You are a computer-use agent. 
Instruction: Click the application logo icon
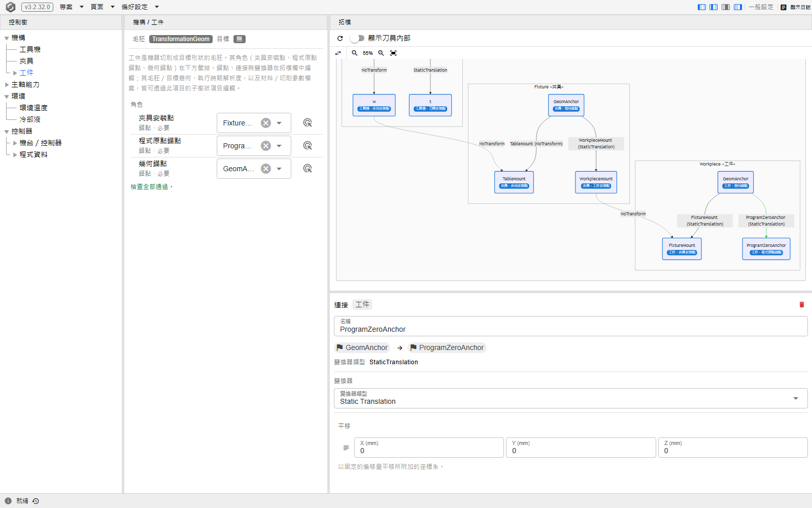click(x=10, y=7)
